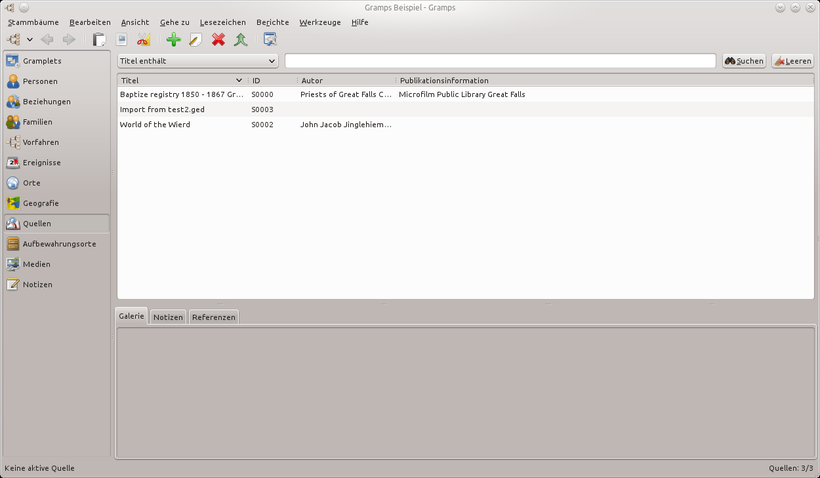
Task: Open the column configuration toolbar icon
Action: click(x=270, y=39)
